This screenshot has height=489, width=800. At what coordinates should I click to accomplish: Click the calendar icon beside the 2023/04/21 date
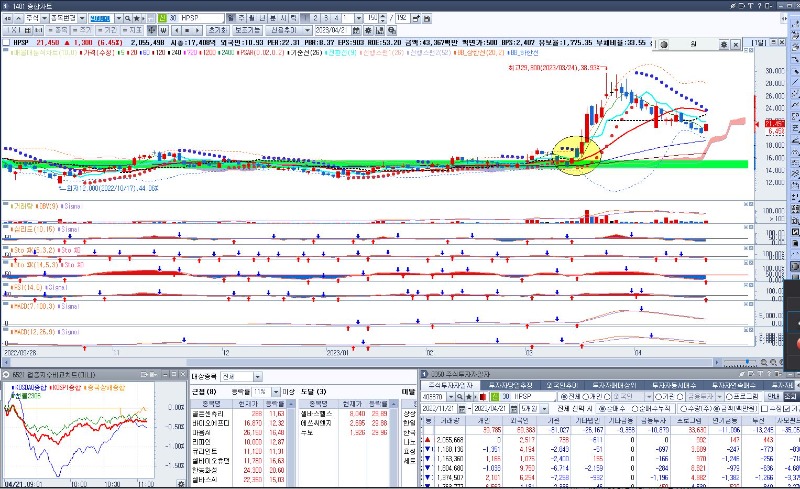pyautogui.click(x=357, y=30)
